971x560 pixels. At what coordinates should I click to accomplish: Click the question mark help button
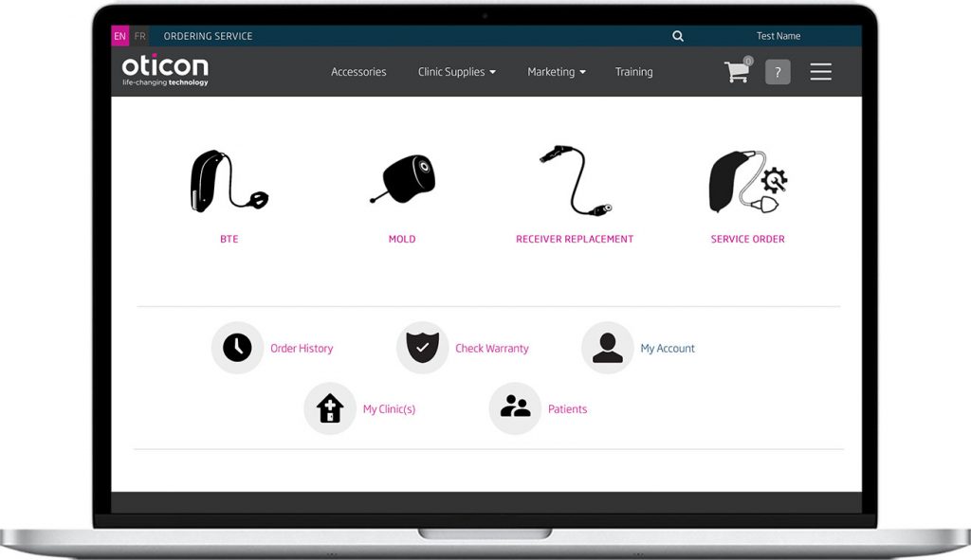pyautogui.click(x=778, y=72)
